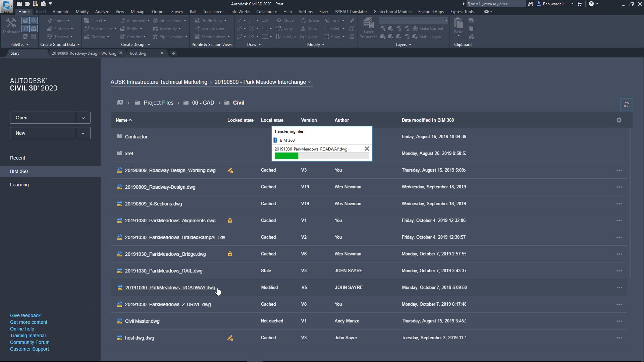
Task: Select the Mirror tool
Action: tap(310, 28)
